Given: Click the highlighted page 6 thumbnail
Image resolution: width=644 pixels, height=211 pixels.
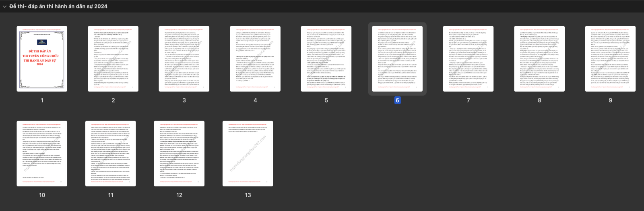Looking at the screenshot, I should click(397, 59).
